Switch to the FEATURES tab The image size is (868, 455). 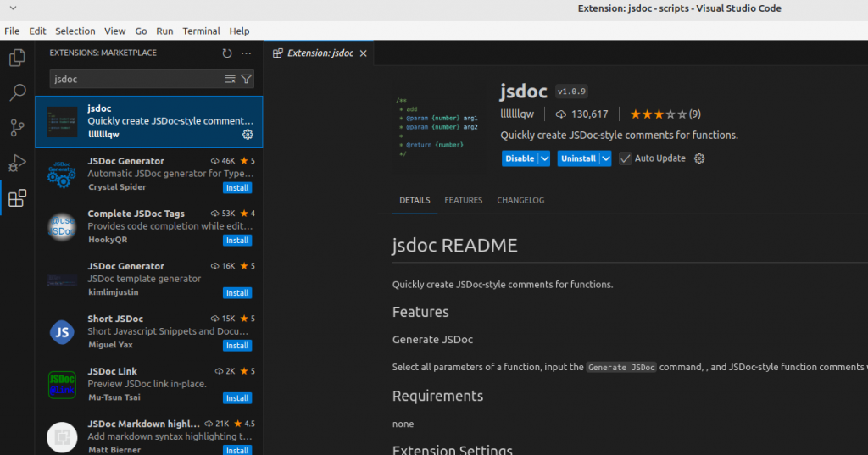tap(463, 200)
